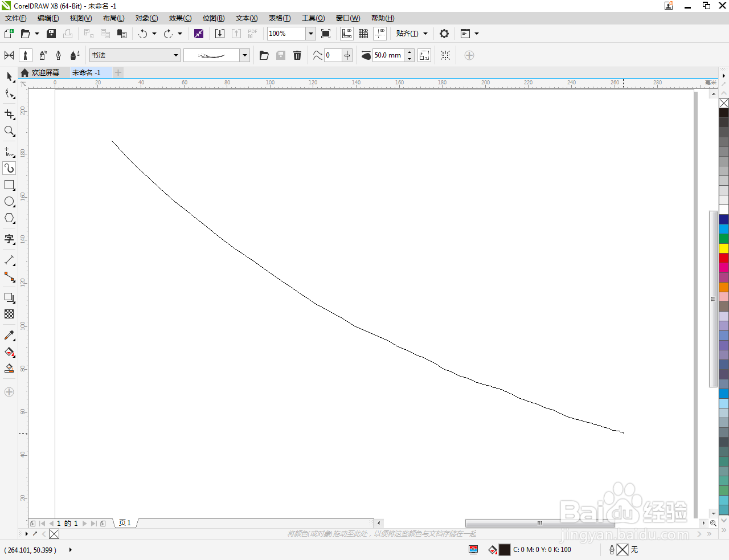Select the Interactive Fill tool
This screenshot has height=560, width=729.
coord(9,352)
